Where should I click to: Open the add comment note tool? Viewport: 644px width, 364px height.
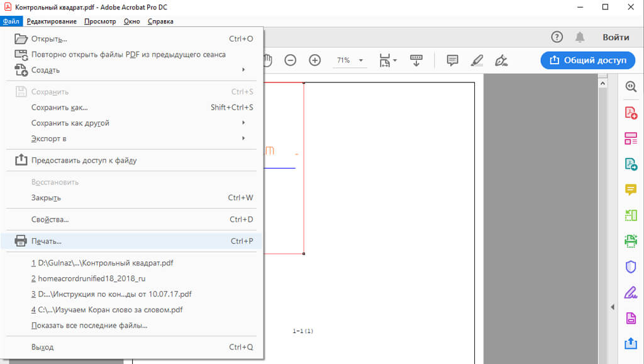pos(452,60)
